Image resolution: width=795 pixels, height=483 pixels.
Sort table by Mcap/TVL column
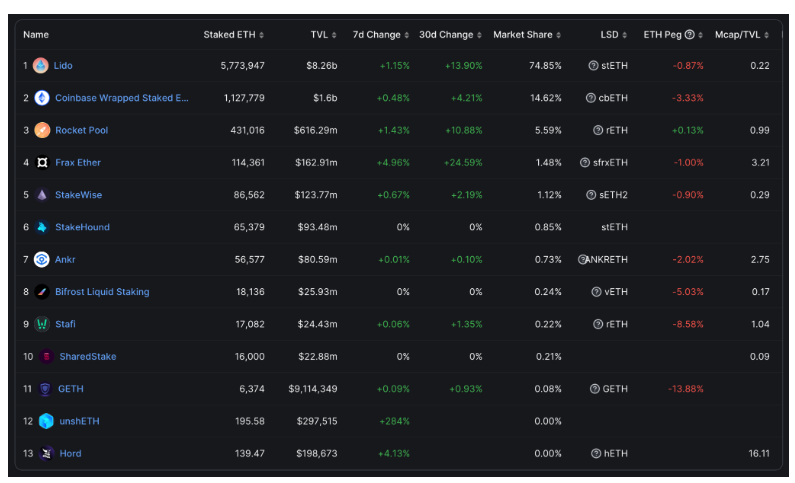(x=742, y=34)
